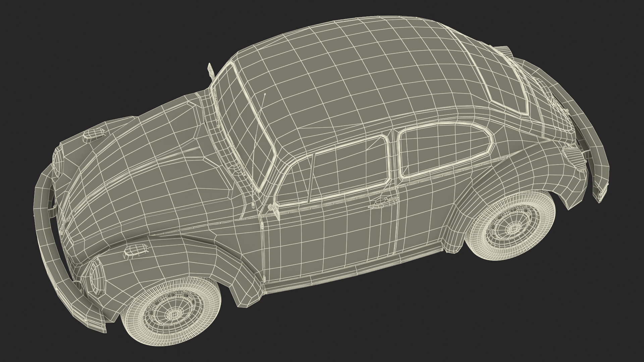Select the rear side quarter window
The height and width of the screenshot is (362, 644).
[x=446, y=151]
